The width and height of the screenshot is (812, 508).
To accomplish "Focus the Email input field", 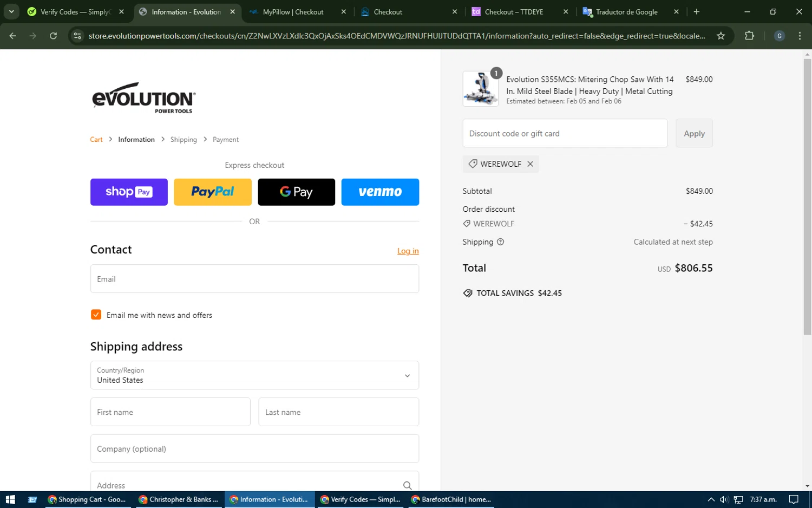I will 254,279.
